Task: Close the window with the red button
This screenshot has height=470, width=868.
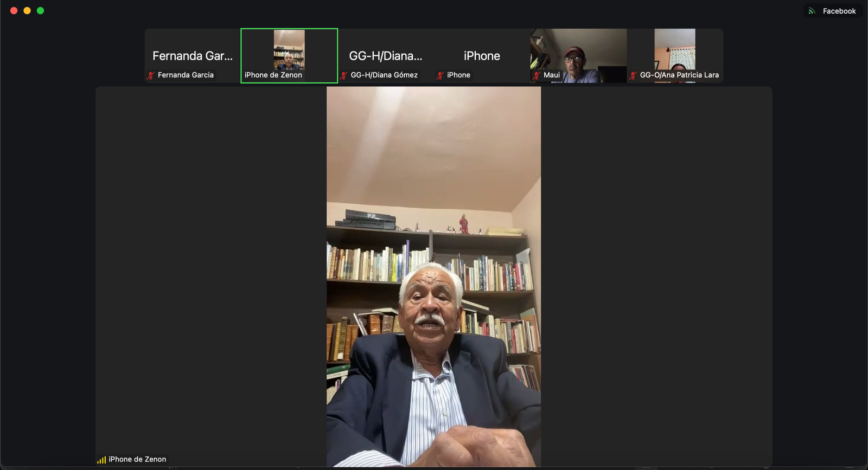Action: click(14, 10)
